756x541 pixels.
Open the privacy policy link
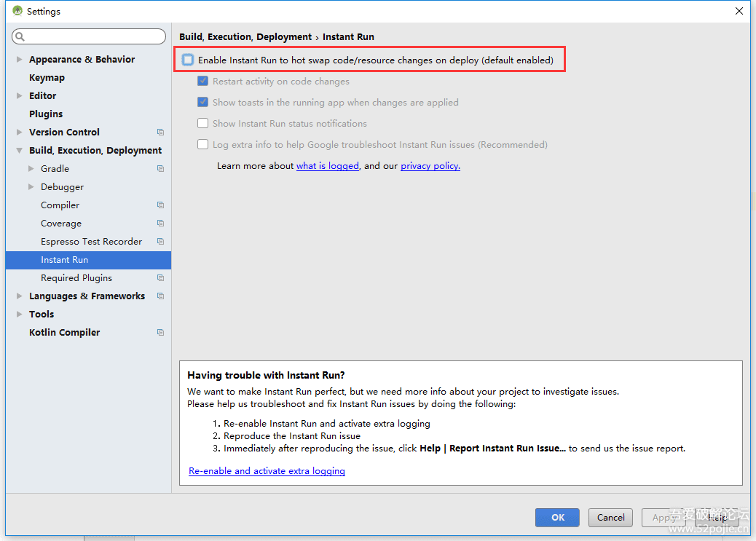pos(430,166)
